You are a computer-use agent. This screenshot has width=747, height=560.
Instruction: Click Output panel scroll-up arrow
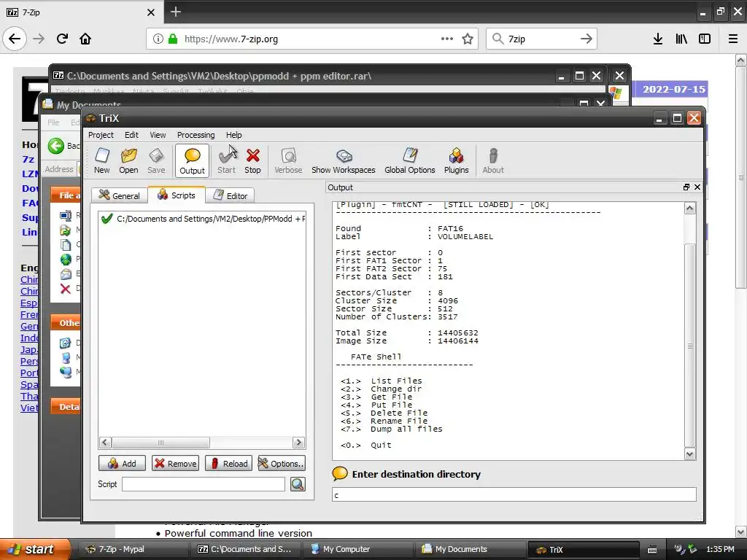690,208
